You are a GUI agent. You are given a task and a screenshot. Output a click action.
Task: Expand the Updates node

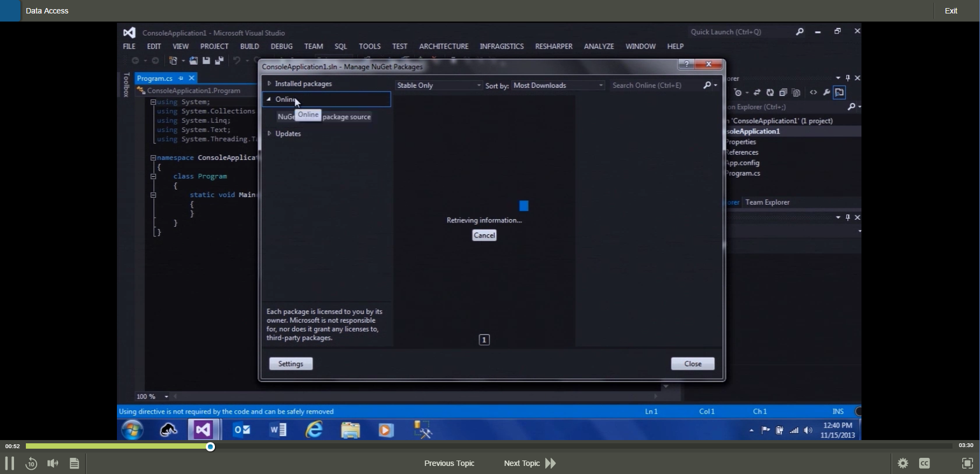pos(269,134)
